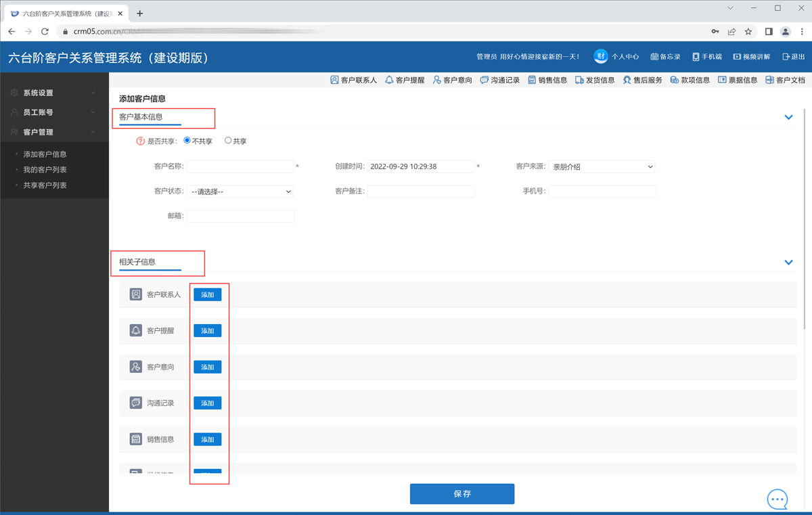Open 发货信息 in top toolbar
Viewport: 812px width, 515px height.
595,80
